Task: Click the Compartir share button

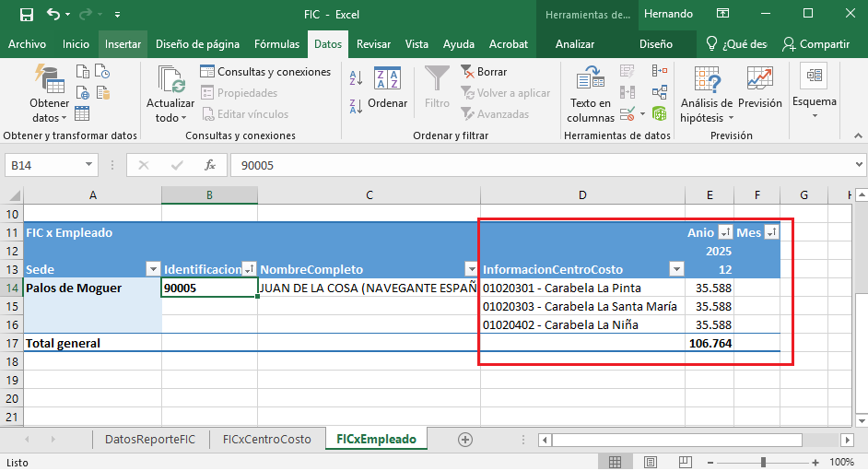Action: tap(815, 44)
